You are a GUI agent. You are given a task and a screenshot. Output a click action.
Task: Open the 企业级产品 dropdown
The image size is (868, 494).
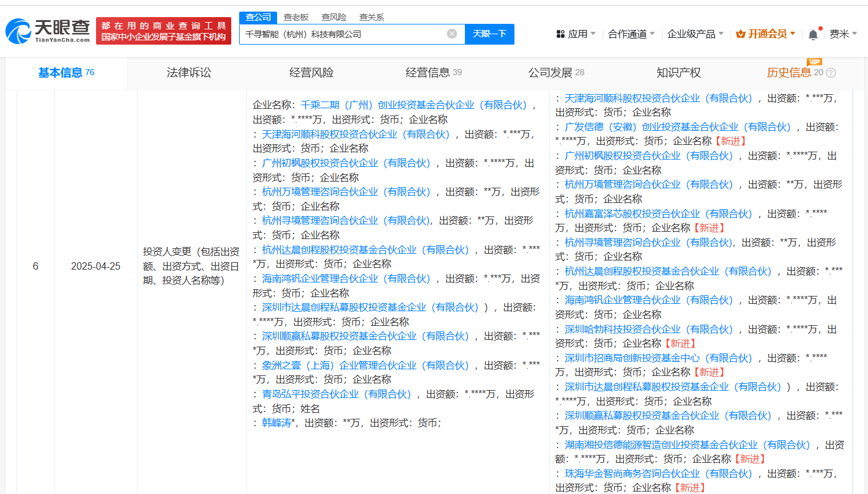coord(696,34)
